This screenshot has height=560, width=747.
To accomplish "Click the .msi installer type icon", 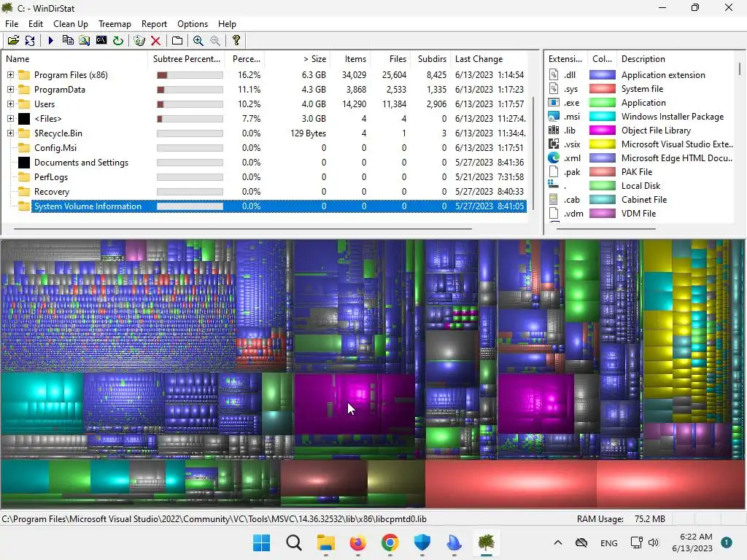I will click(x=554, y=116).
